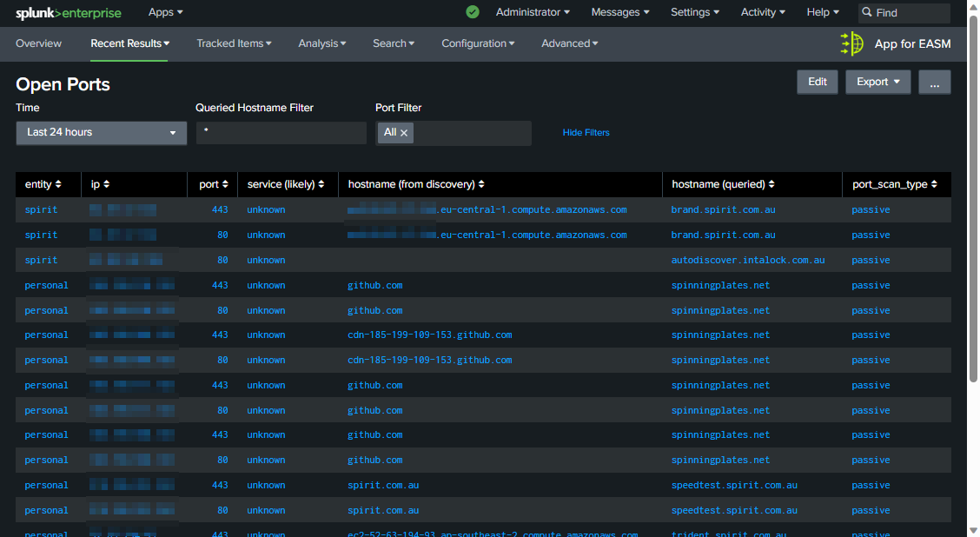The width and height of the screenshot is (980, 537).
Task: Click brand.spirit.com.au in the port 80 row
Action: click(x=723, y=235)
